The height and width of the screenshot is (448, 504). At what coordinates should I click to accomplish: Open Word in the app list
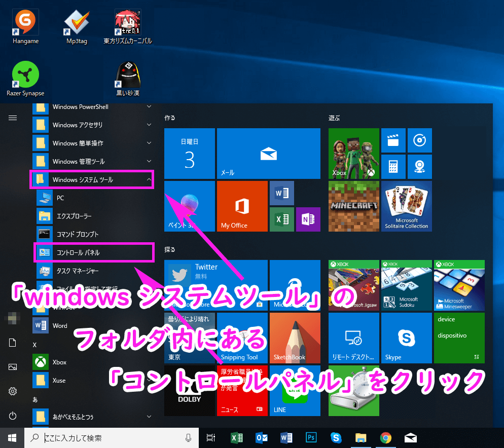[x=93, y=325]
